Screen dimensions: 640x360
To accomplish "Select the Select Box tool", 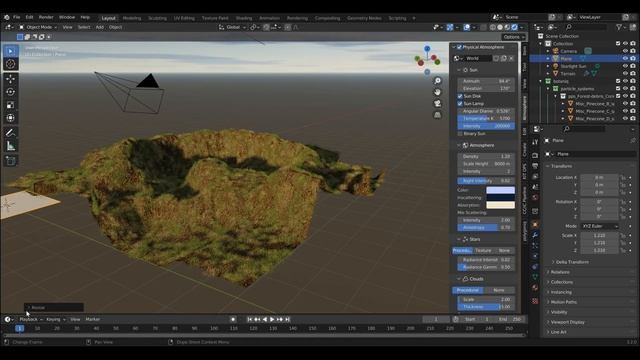I will coord(11,51).
